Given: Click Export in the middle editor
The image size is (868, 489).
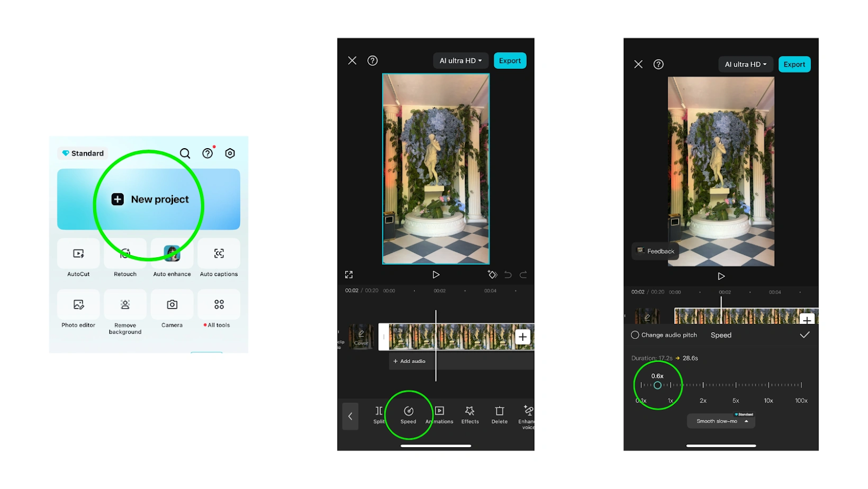Looking at the screenshot, I should tap(510, 61).
